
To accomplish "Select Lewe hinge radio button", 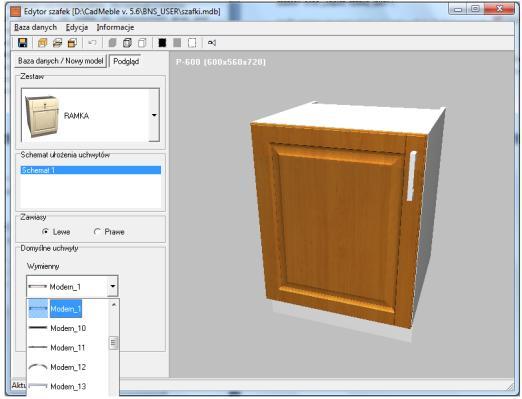I will [x=46, y=231].
